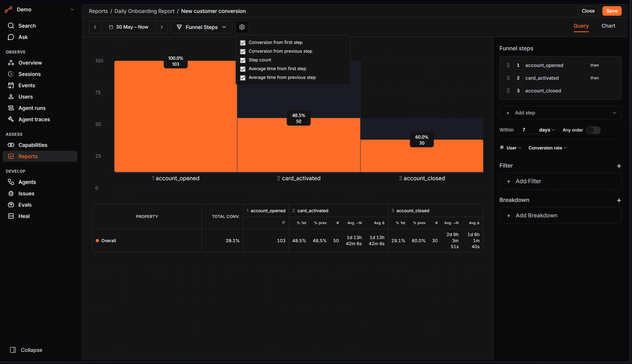
Task: Advance to next date range
Action: click(162, 27)
